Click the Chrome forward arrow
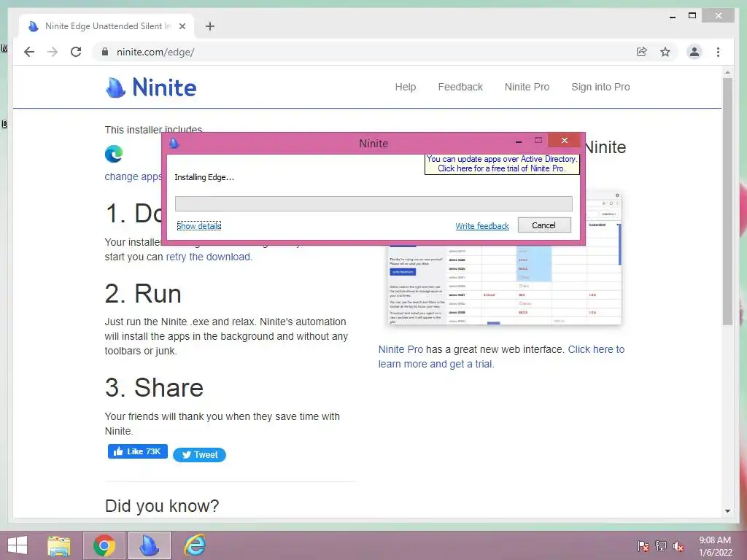Image resolution: width=747 pixels, height=560 pixels. pos(53,52)
